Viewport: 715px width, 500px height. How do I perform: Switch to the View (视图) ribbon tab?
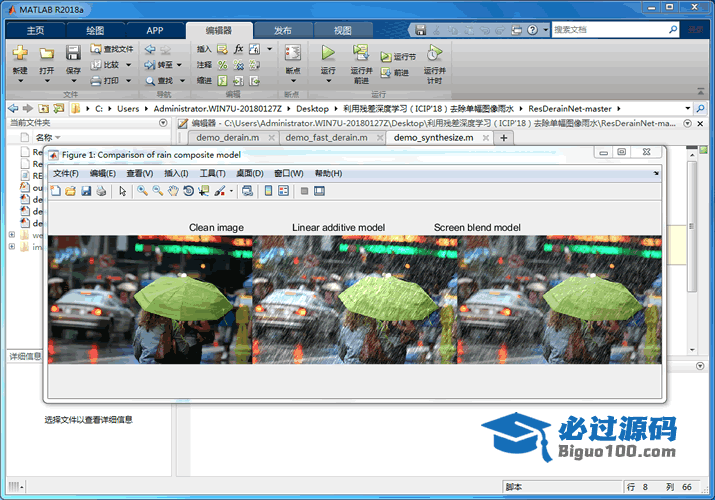coord(342,31)
